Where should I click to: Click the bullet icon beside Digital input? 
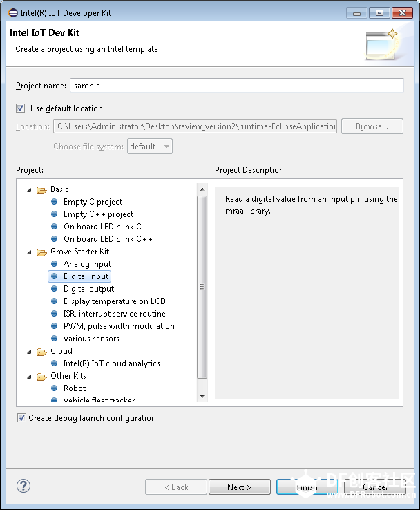tap(55, 276)
